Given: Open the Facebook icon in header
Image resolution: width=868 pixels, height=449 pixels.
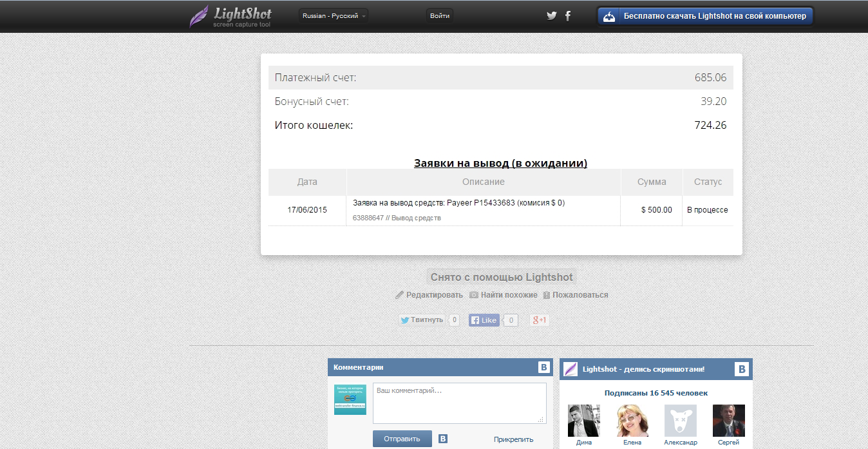Looking at the screenshot, I should point(567,16).
